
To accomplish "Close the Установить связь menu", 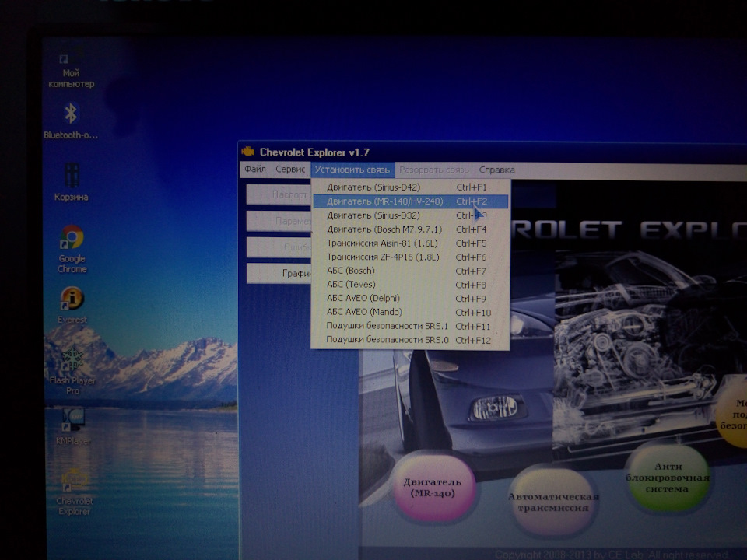I will click(352, 170).
